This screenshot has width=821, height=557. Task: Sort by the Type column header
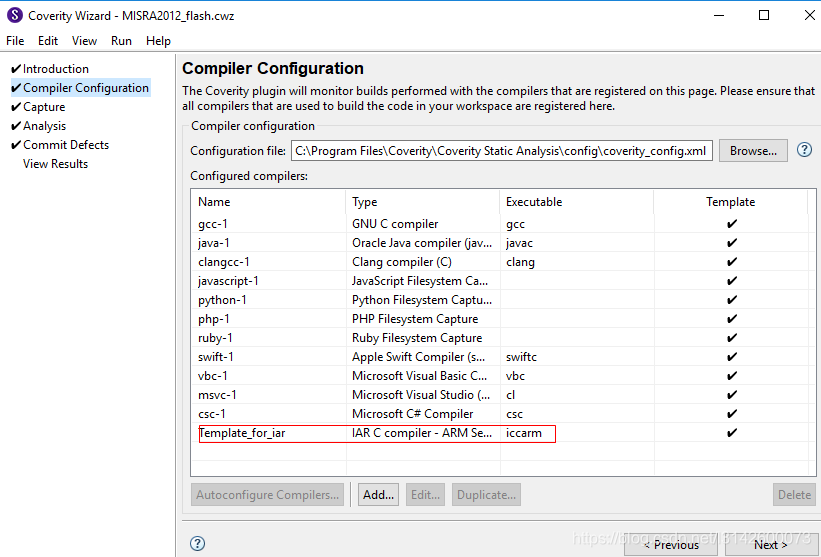423,202
